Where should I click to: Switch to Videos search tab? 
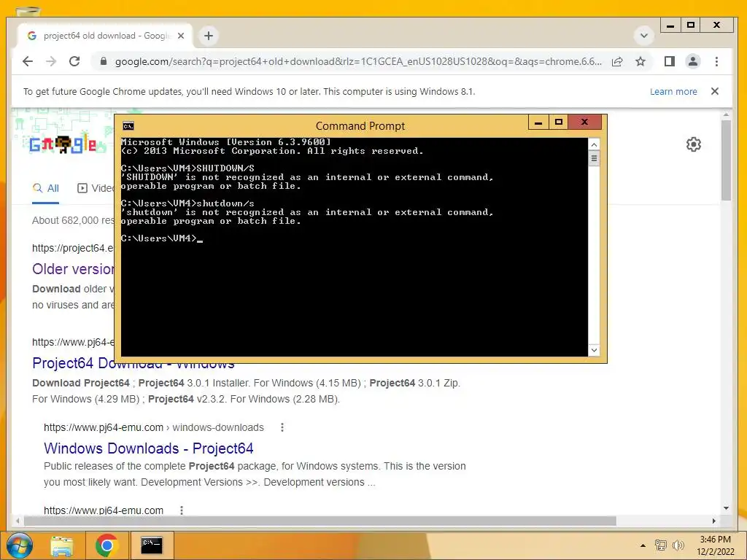coord(96,188)
